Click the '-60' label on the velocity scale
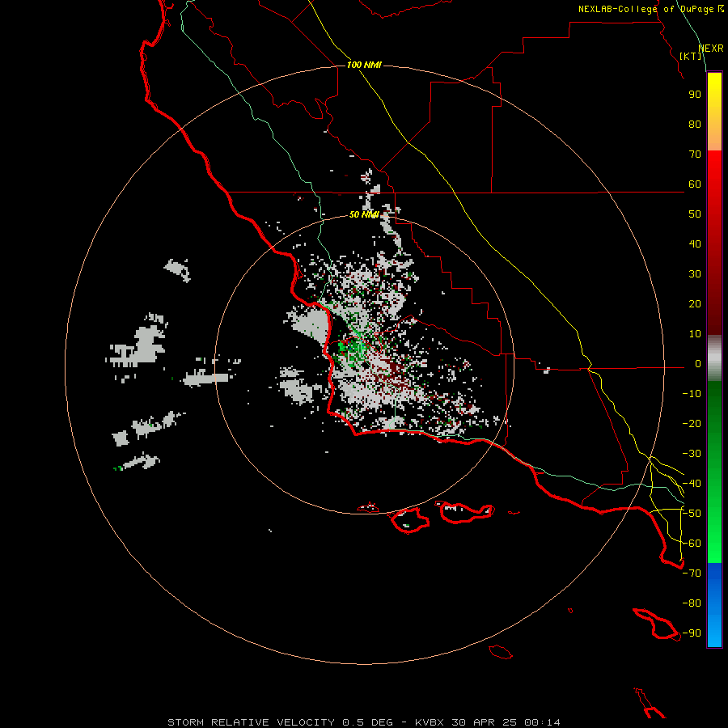 coord(692,544)
